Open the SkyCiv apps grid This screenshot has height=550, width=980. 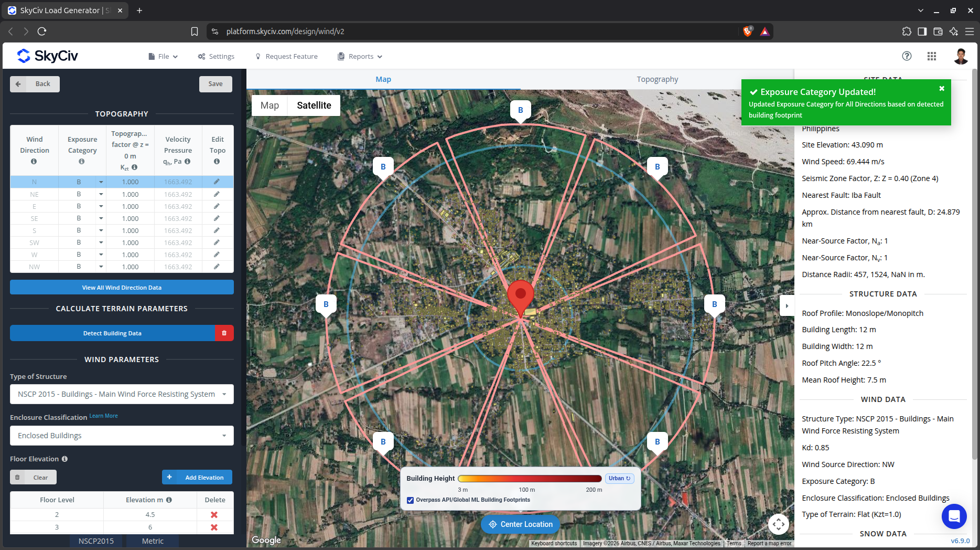(932, 56)
